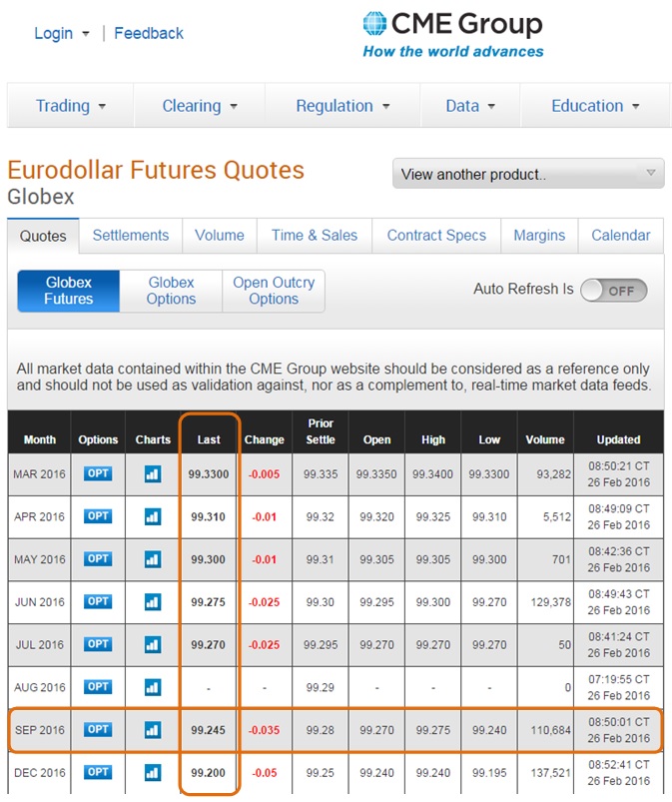Click the change value -0.035
Viewport: 672px width, 802px height.
(x=264, y=730)
